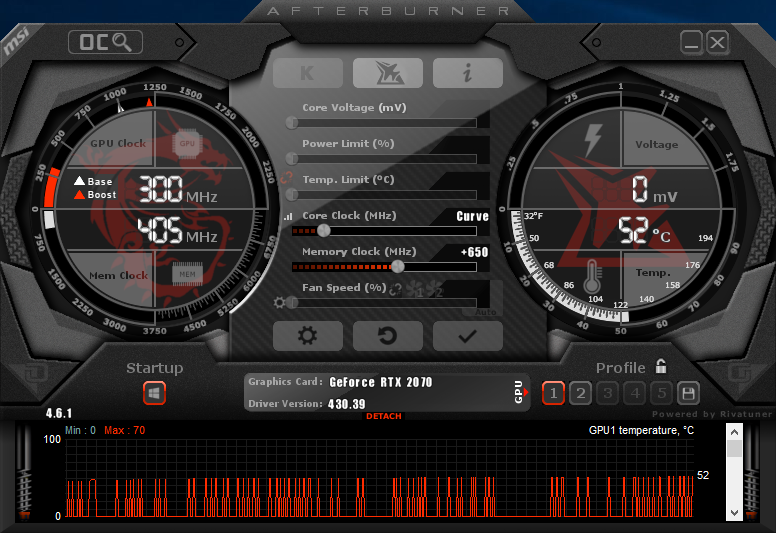The width and height of the screenshot is (776, 533).
Task: Click the GeForce RTX 2070 card name
Action: tap(381, 382)
